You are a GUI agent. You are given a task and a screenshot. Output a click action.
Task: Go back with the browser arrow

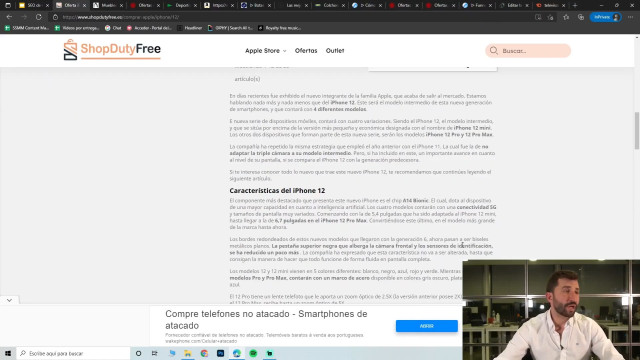pos(9,17)
